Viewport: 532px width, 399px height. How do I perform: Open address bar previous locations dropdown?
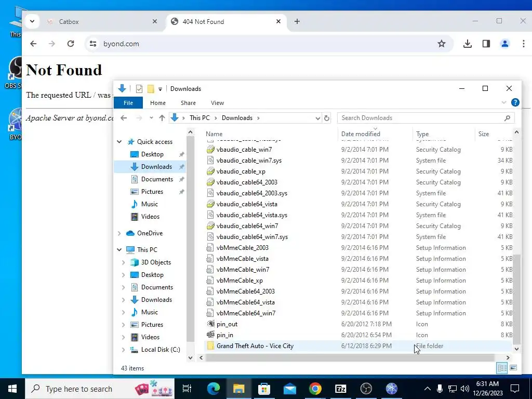[x=317, y=118]
